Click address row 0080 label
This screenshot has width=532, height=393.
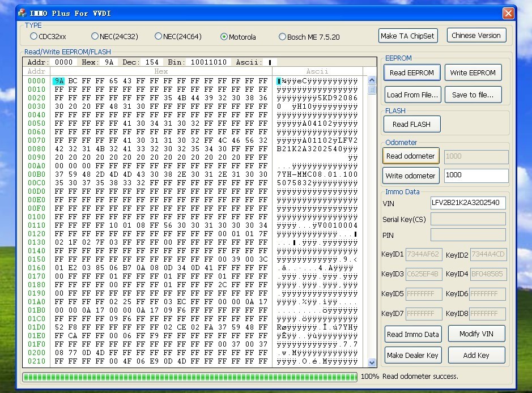[x=36, y=149]
